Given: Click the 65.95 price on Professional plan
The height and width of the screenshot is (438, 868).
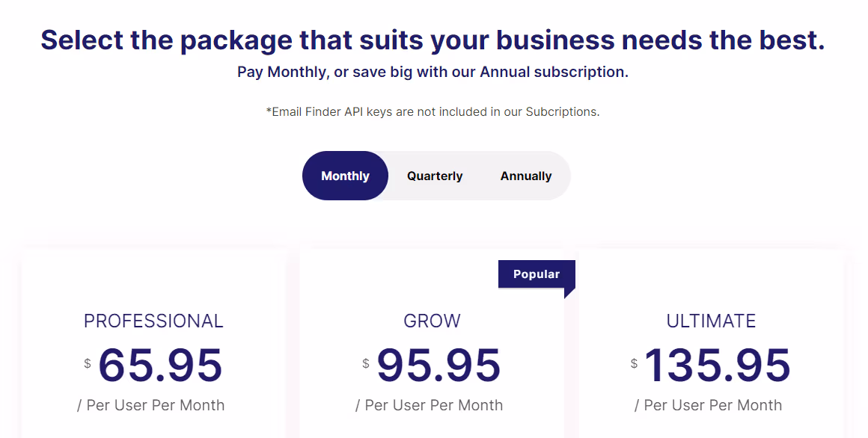Looking at the screenshot, I should point(161,365).
